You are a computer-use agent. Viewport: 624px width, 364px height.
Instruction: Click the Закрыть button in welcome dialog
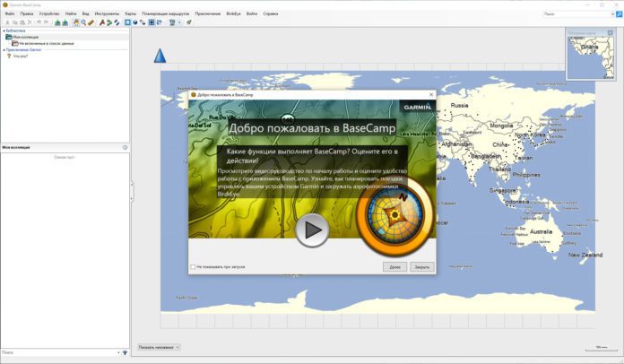pyautogui.click(x=422, y=267)
